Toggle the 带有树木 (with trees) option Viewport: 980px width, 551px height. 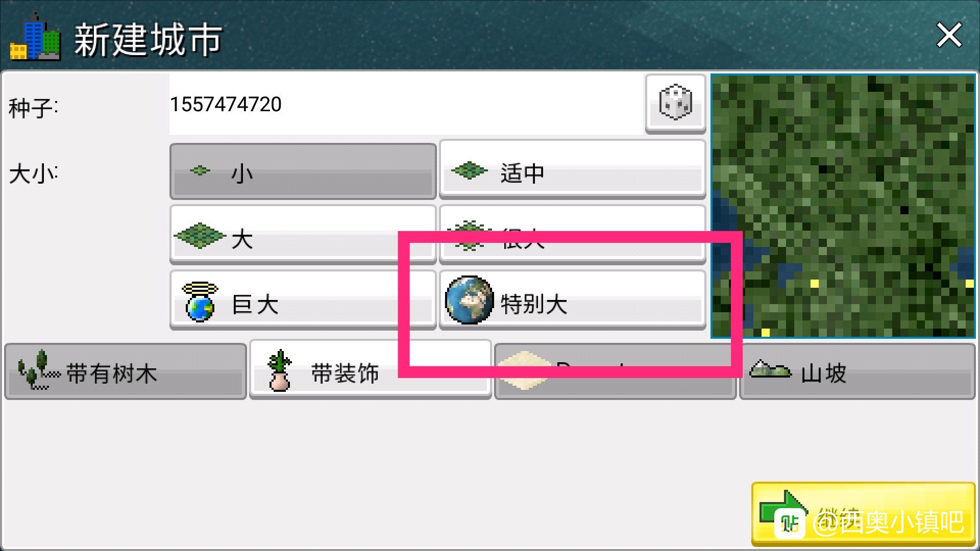click(126, 371)
